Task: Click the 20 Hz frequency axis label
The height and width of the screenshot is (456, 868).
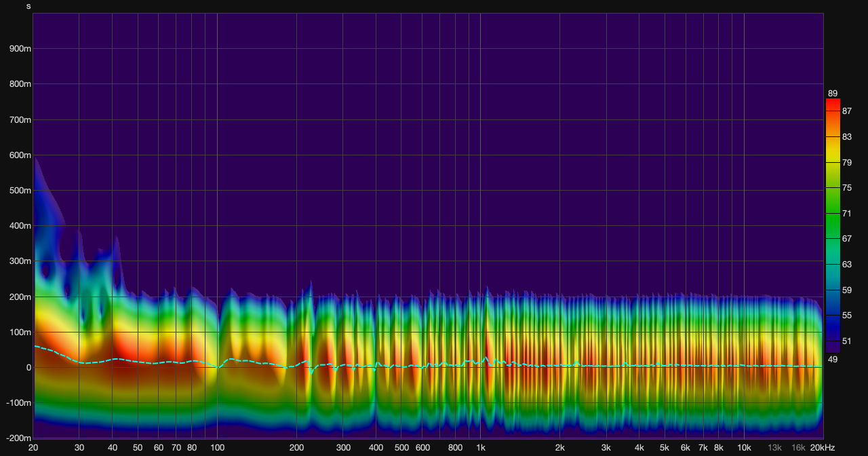Action: click(x=33, y=448)
